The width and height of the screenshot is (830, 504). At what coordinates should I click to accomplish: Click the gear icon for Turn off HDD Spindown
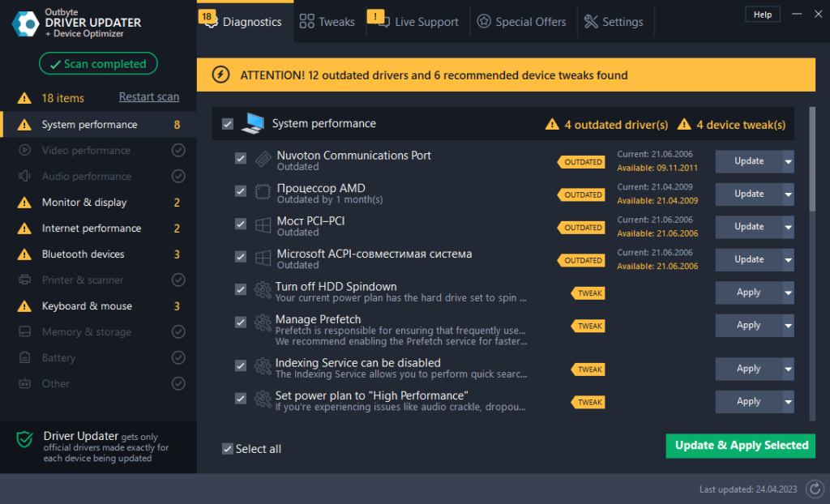click(263, 290)
